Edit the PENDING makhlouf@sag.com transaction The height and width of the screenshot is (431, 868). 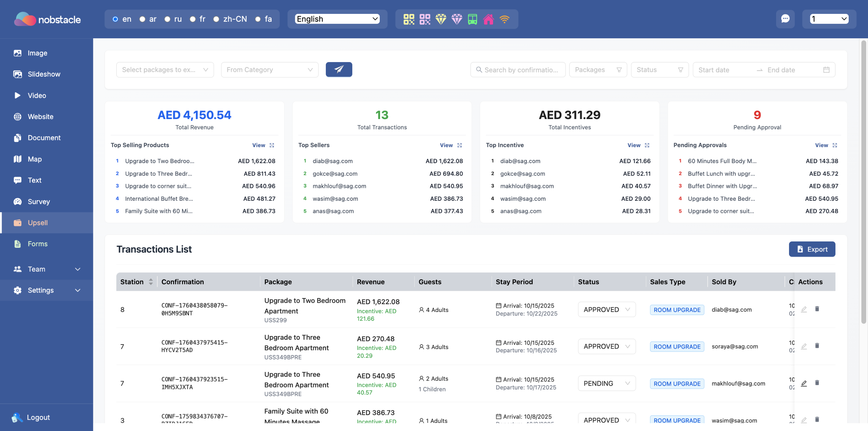804,383
